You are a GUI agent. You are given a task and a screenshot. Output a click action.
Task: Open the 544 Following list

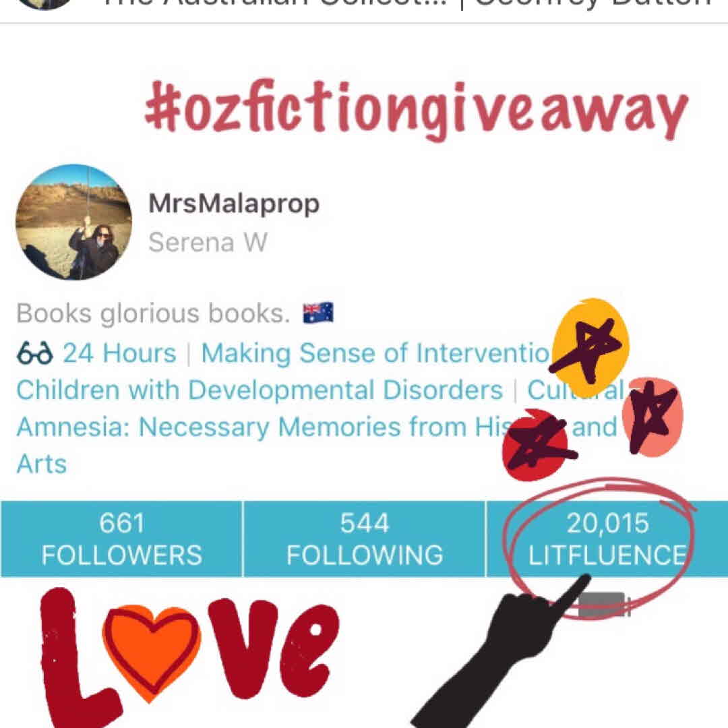tap(365, 539)
